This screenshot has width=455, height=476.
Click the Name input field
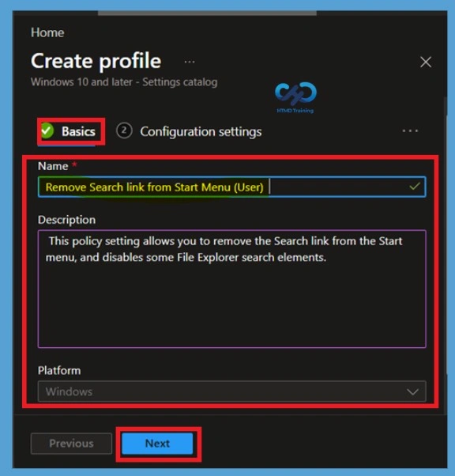coord(232,187)
